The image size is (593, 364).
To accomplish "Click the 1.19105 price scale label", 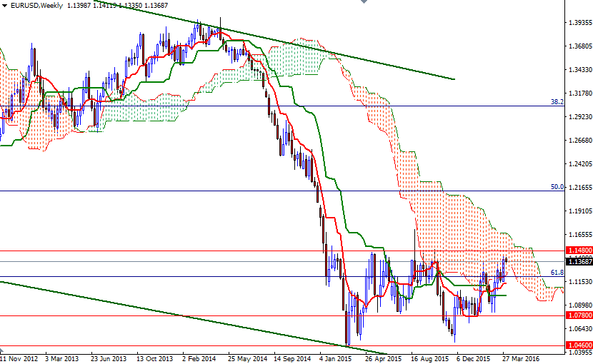I will pos(580,211).
